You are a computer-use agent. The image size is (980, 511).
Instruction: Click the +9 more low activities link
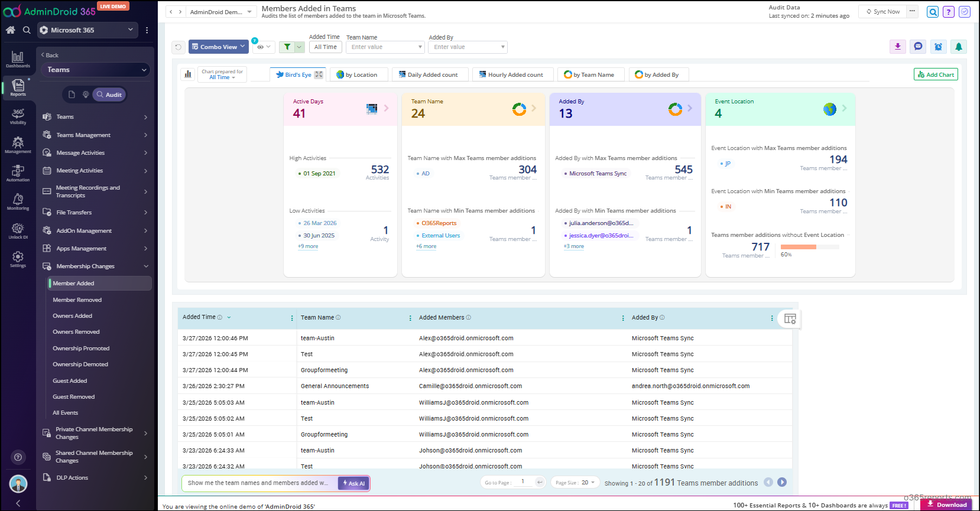(x=308, y=246)
